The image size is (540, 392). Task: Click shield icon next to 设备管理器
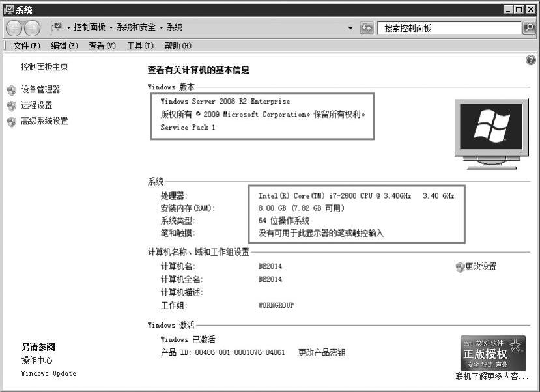tap(12, 90)
